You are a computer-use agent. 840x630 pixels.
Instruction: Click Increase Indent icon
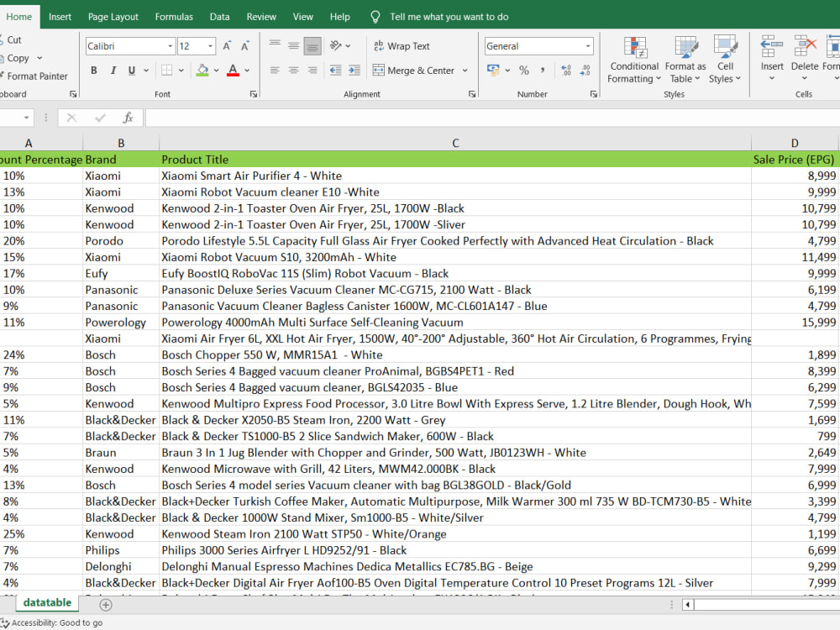point(354,71)
